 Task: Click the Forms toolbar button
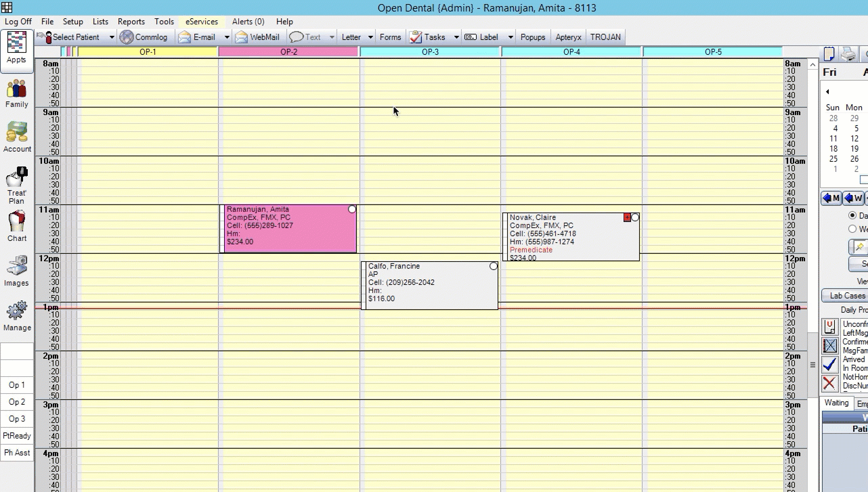click(390, 37)
